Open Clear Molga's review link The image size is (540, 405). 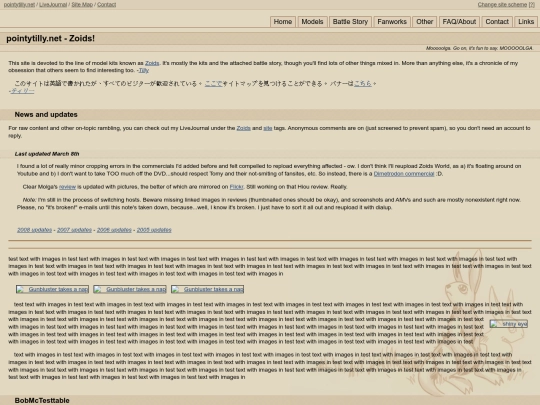pos(67,187)
